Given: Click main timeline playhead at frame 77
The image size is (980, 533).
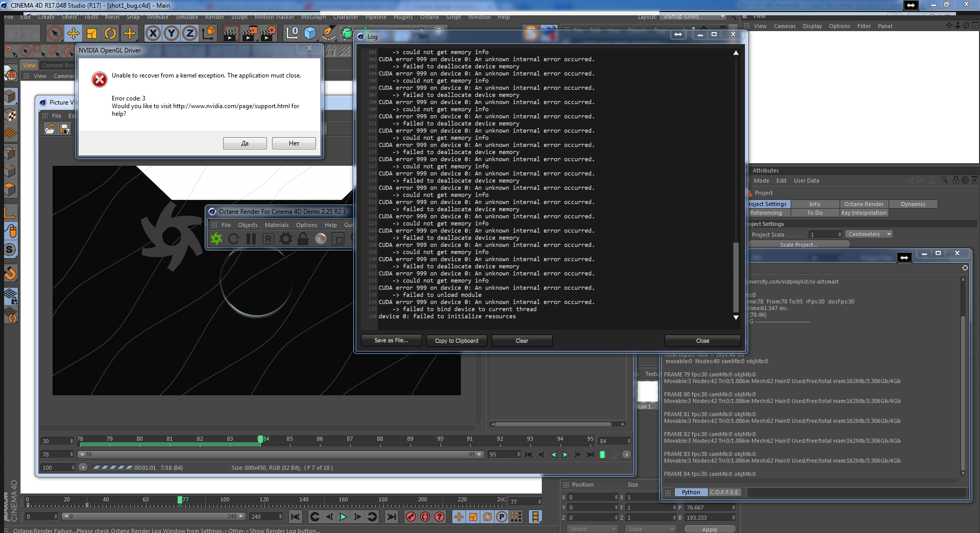Looking at the screenshot, I should tap(180, 500).
